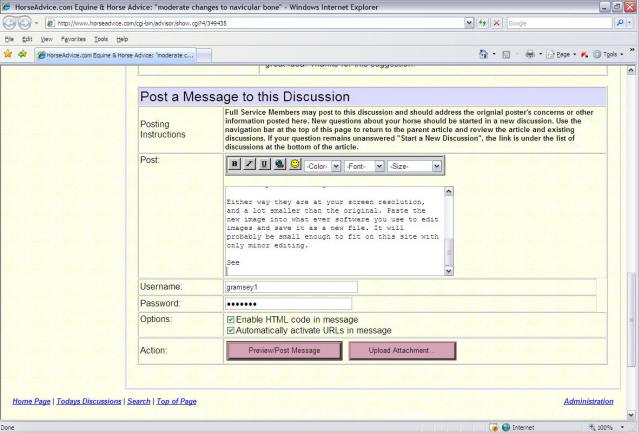The width and height of the screenshot is (639, 433).
Task: Open the Todays Discussions link
Action: (90, 401)
